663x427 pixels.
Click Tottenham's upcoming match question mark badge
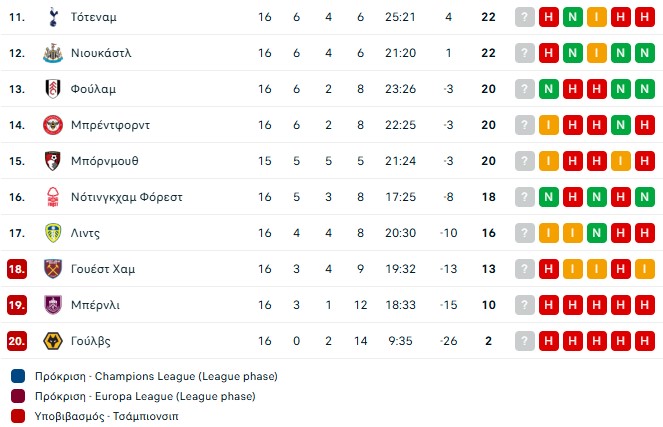pyautogui.click(x=525, y=17)
